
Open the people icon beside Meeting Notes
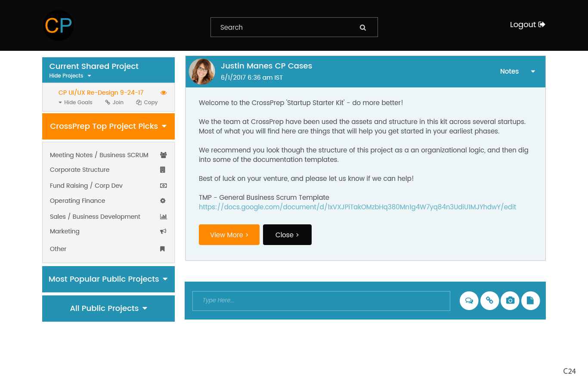(163, 155)
